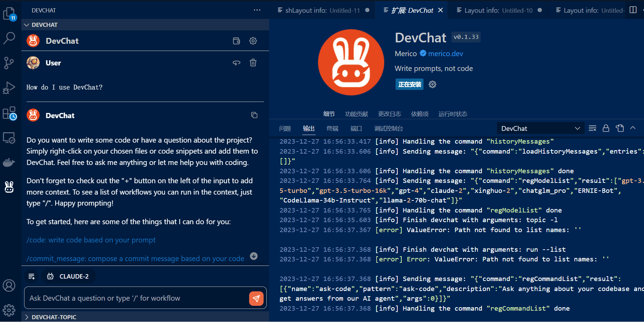Click the User avatar in chat
The image size is (644, 322).
(33, 63)
